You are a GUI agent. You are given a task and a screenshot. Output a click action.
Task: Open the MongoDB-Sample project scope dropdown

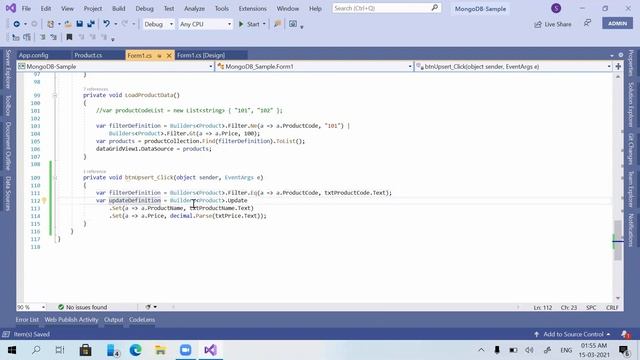115,66
